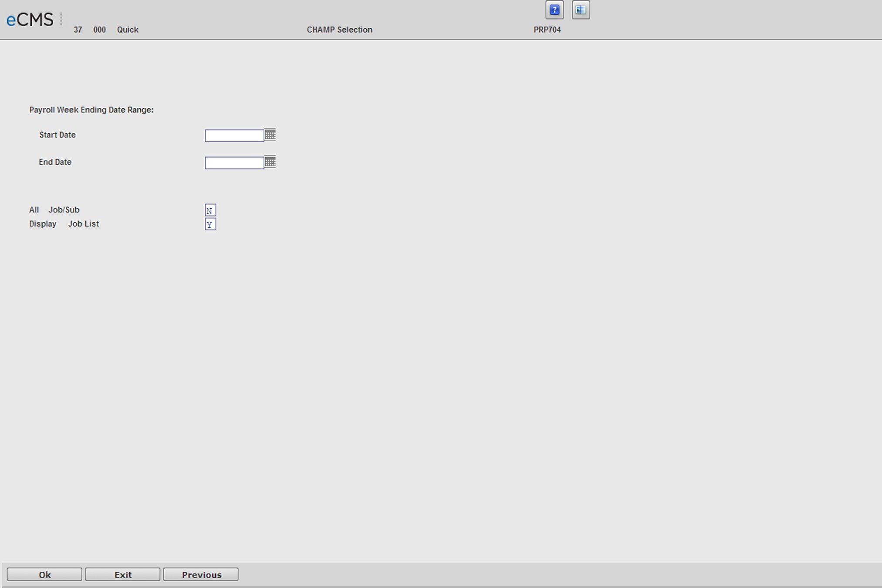Click company number 37 in header
882x588 pixels.
78,30
